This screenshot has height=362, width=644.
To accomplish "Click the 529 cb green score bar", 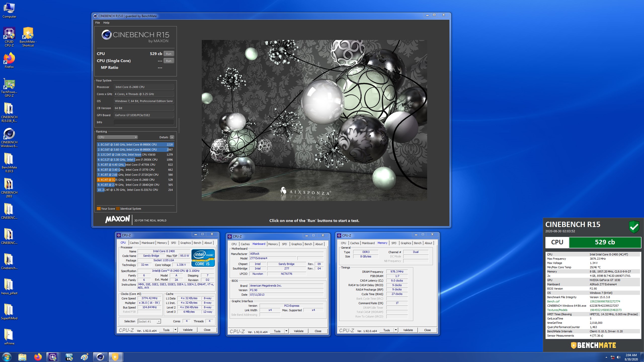I will point(605,242).
